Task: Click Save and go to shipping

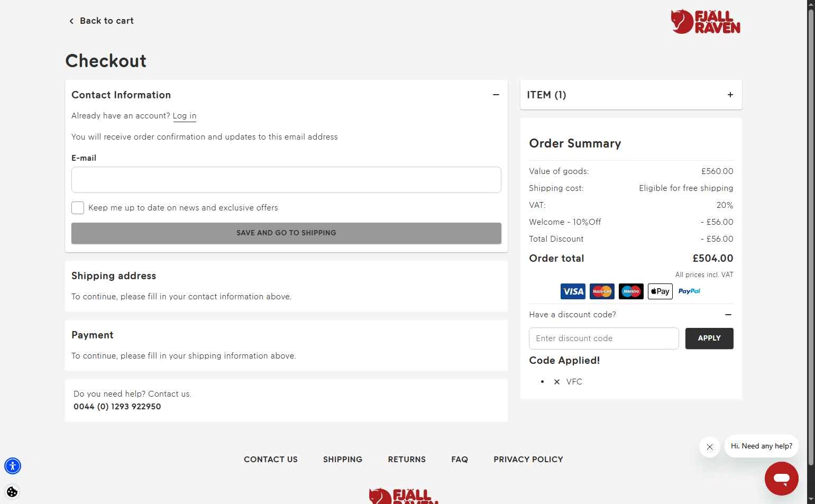Action: (286, 233)
